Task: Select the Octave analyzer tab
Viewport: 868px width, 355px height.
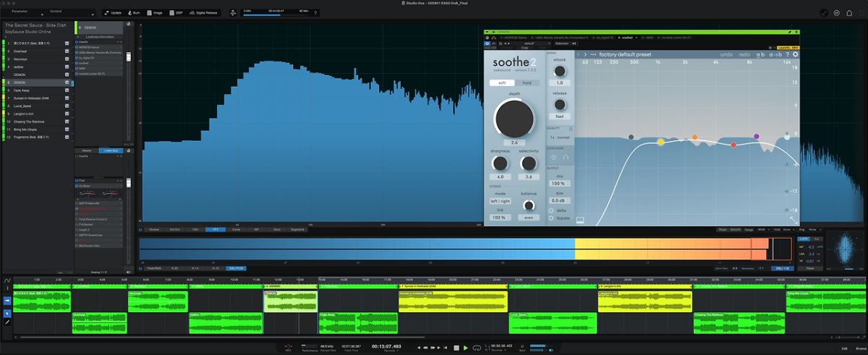Action: coord(155,229)
